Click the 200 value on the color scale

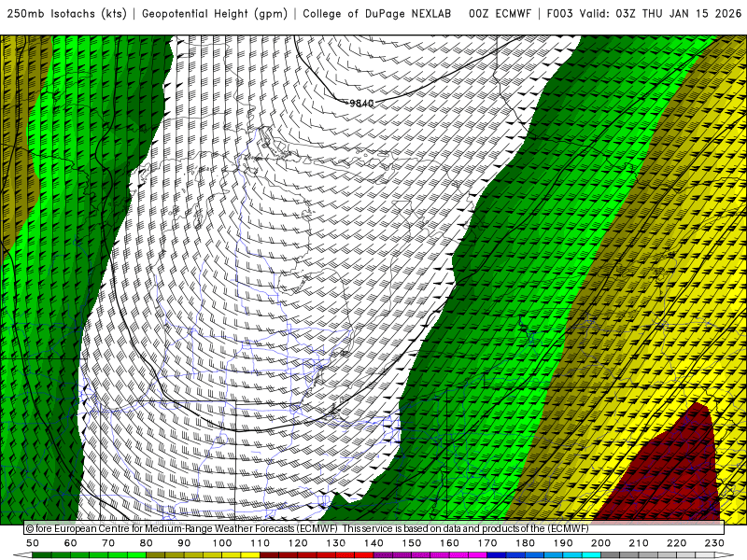coord(600,543)
